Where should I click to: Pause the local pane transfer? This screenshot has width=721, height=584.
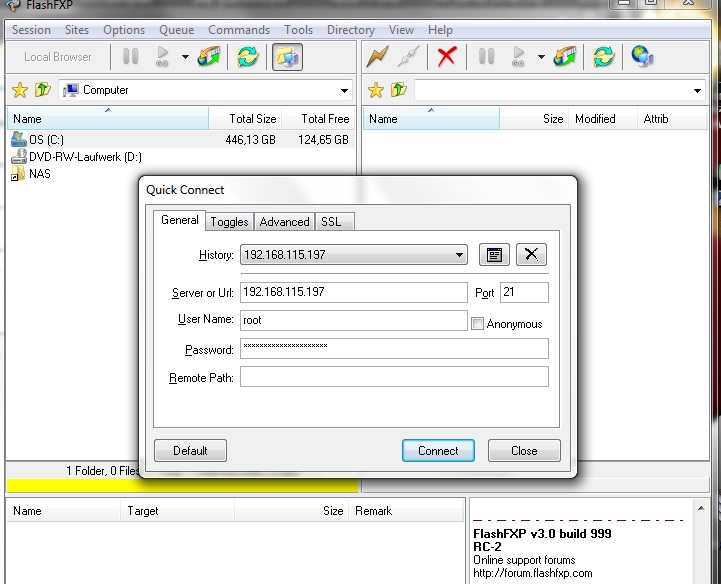(131, 57)
